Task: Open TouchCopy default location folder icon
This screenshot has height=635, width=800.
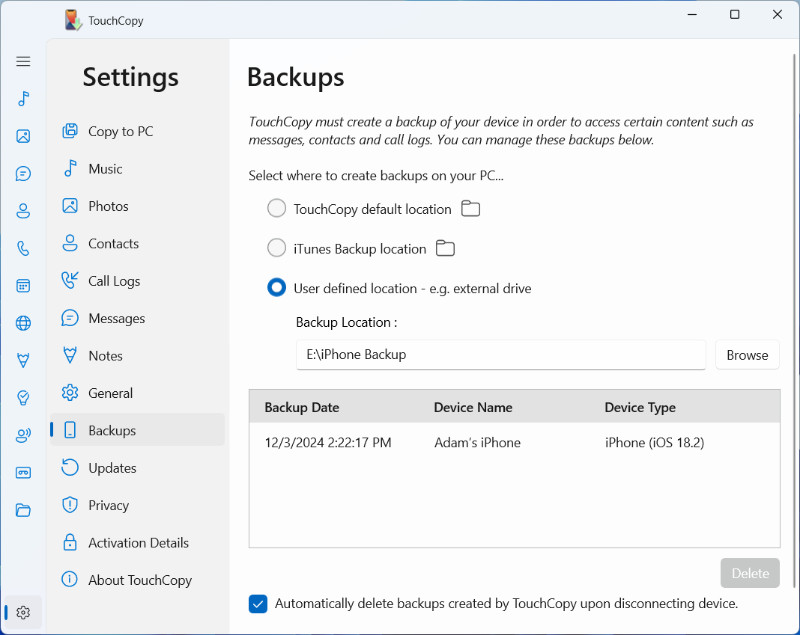Action: coord(470,209)
